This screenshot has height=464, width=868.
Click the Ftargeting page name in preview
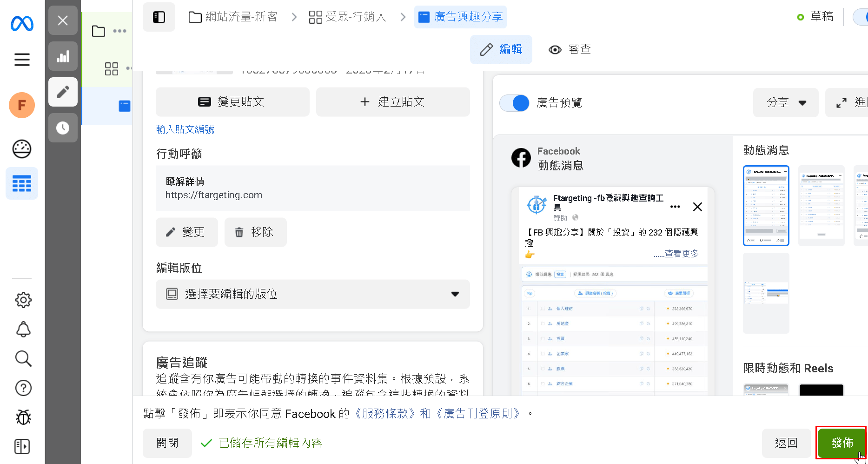click(x=609, y=202)
